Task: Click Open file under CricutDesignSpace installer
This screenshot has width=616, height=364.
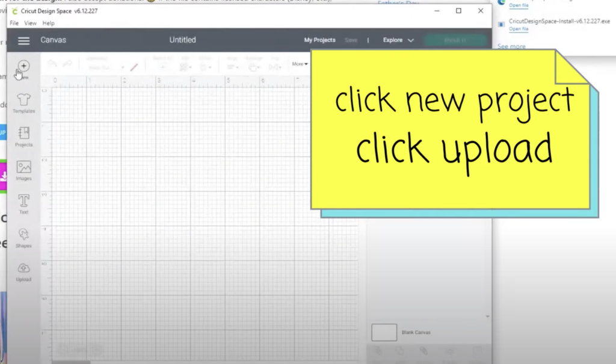Action: (x=519, y=29)
